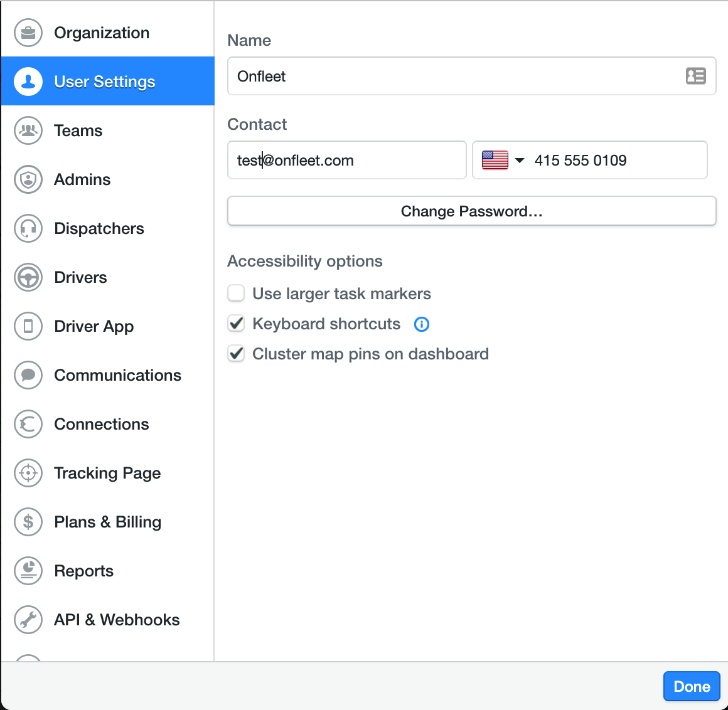The image size is (728, 710).
Task: Click the email input field
Action: coord(347,160)
